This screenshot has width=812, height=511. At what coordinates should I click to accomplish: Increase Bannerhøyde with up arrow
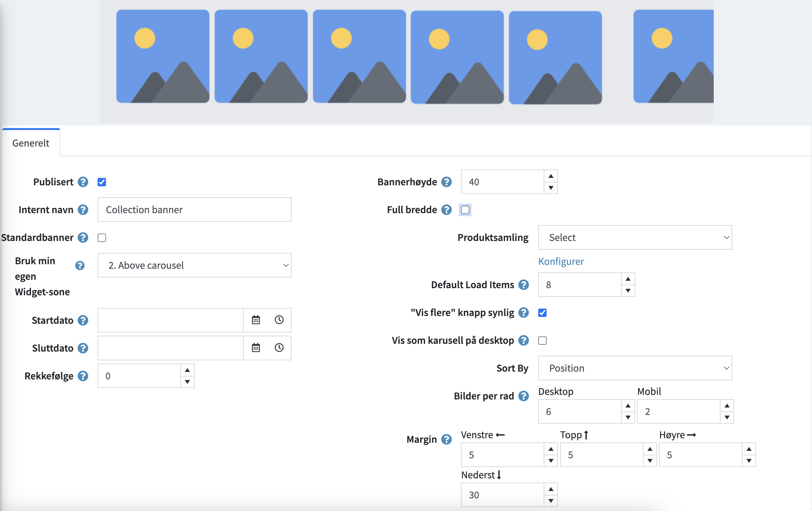pos(551,176)
